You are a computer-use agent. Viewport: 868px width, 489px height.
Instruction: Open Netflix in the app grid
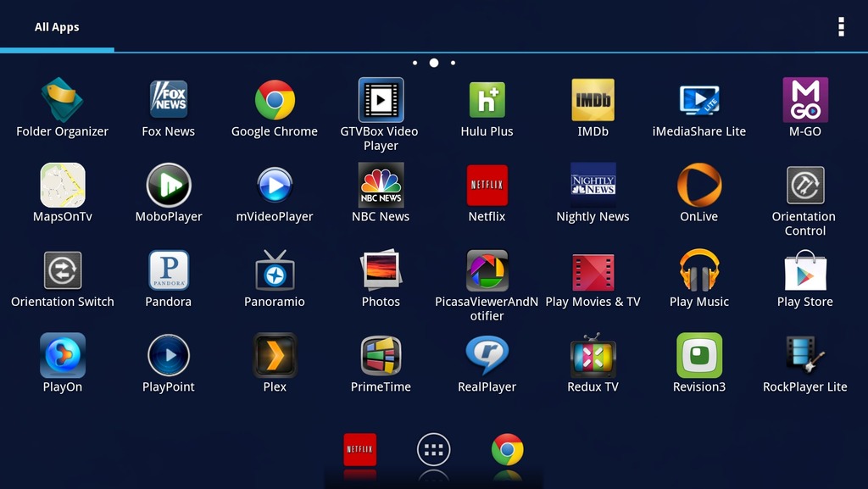487,186
